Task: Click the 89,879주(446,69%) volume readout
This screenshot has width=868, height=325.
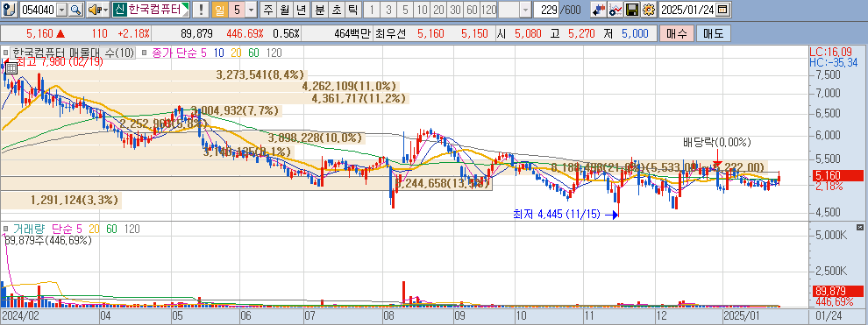Action: [48, 240]
